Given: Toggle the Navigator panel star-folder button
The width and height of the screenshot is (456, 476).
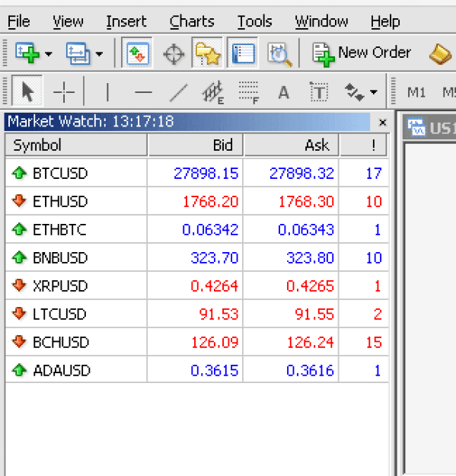Looking at the screenshot, I should coord(208,53).
